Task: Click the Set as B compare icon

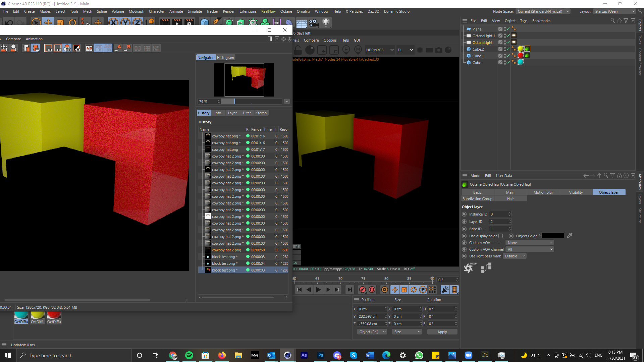Action: point(127,48)
